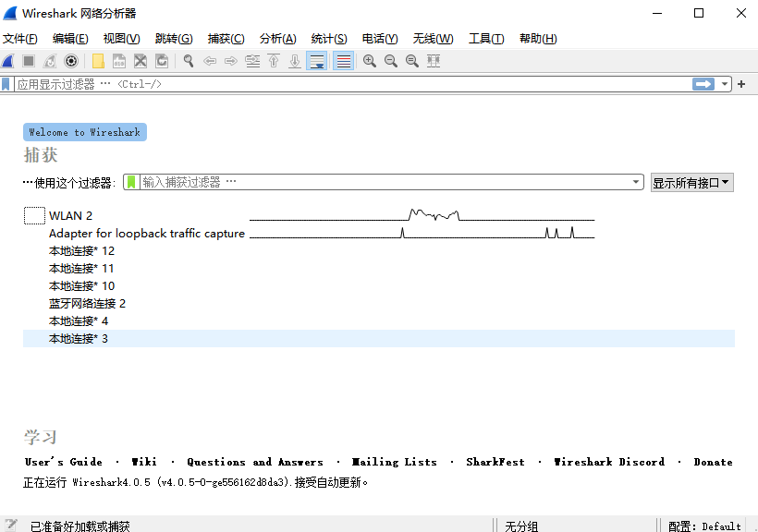Zoom in on main window text
This screenshot has height=532, width=758.
[x=370, y=61]
